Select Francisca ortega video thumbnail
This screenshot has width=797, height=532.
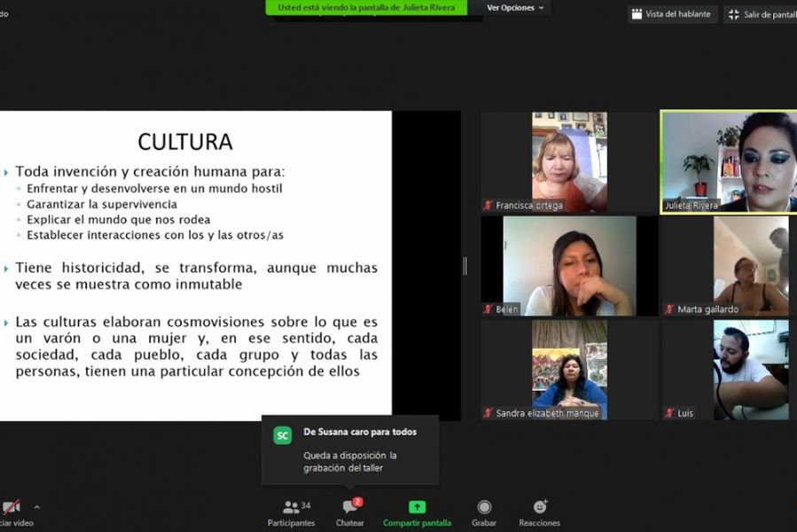[x=569, y=161]
